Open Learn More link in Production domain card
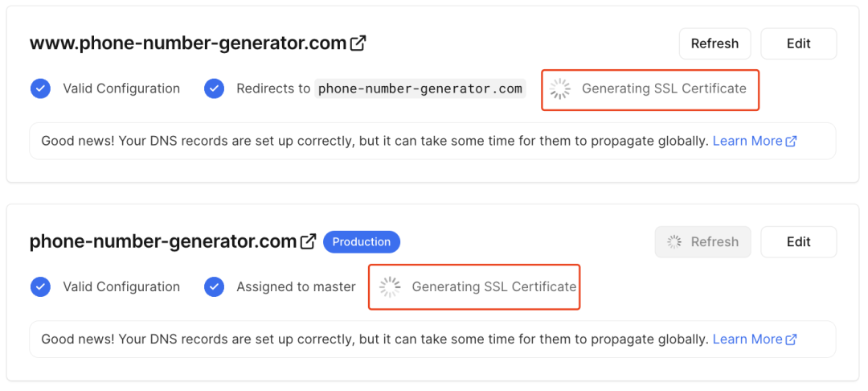Screen dimensions: 868x391 pos(747,339)
